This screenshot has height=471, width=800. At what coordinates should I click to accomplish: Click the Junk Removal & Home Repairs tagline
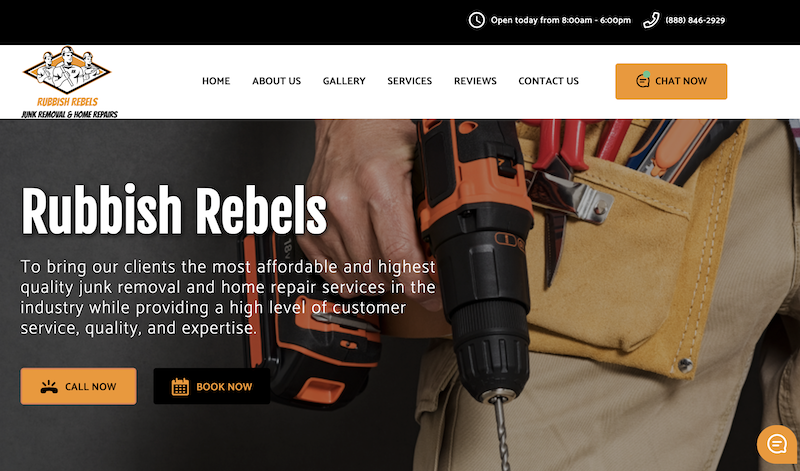pos(69,114)
